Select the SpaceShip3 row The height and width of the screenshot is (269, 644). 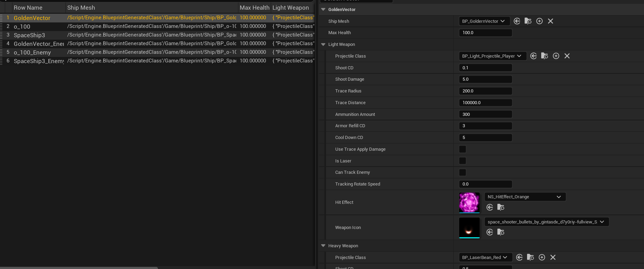coord(29,35)
